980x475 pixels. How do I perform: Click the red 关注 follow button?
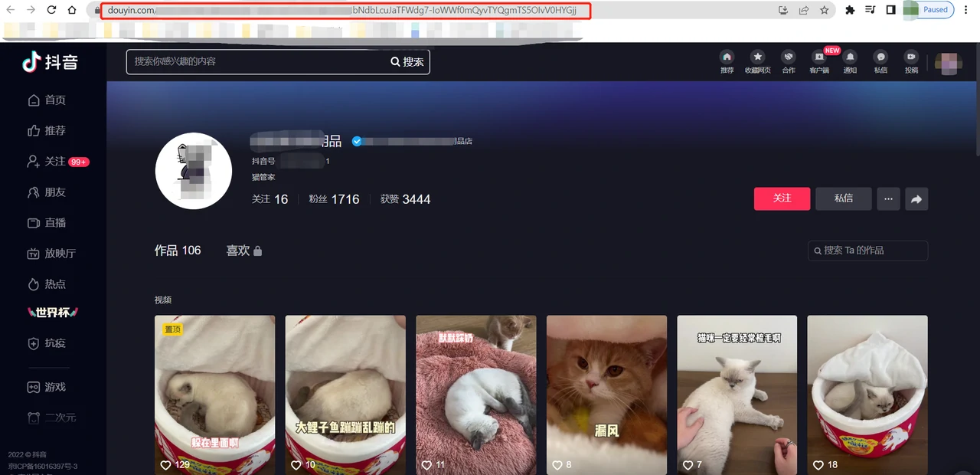coord(782,198)
